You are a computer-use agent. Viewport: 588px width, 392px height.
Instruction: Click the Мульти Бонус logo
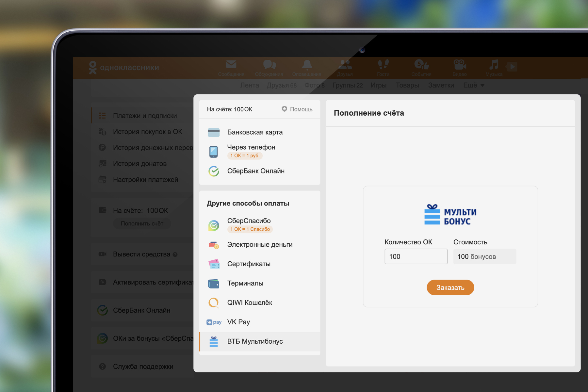point(450,215)
